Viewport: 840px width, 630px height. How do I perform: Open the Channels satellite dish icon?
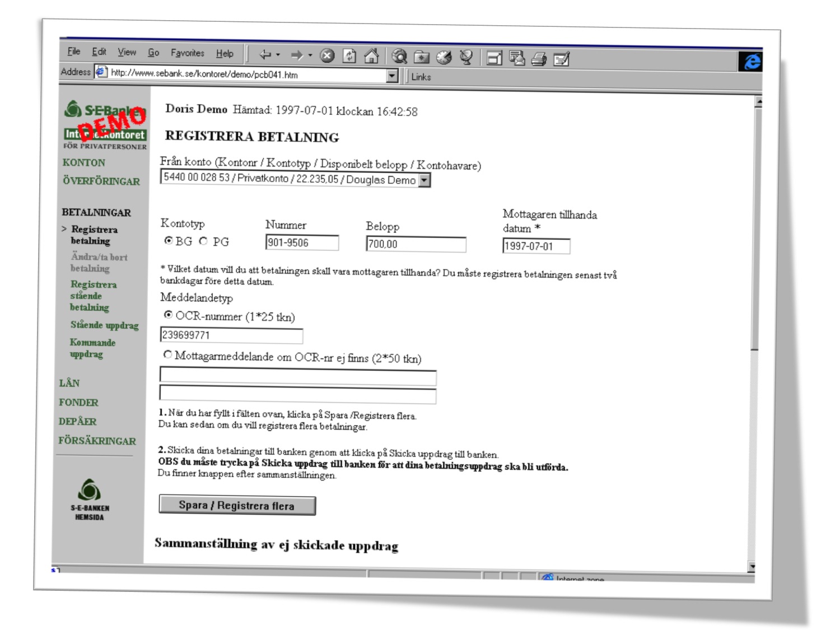(466, 57)
